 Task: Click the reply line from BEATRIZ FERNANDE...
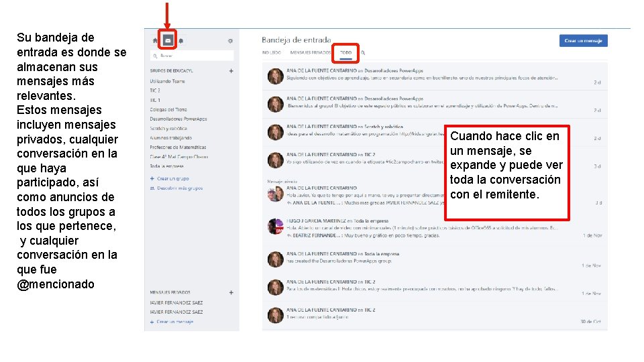(363, 235)
